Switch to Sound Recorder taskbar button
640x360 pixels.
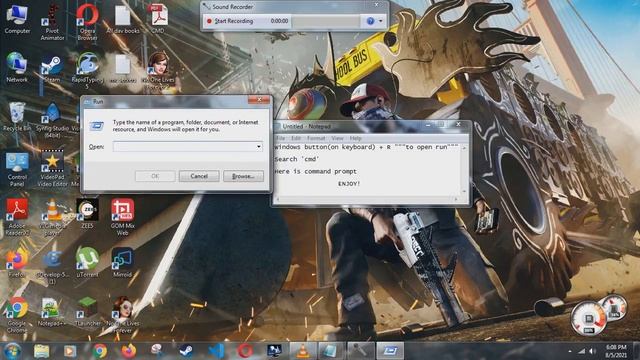coord(361,351)
